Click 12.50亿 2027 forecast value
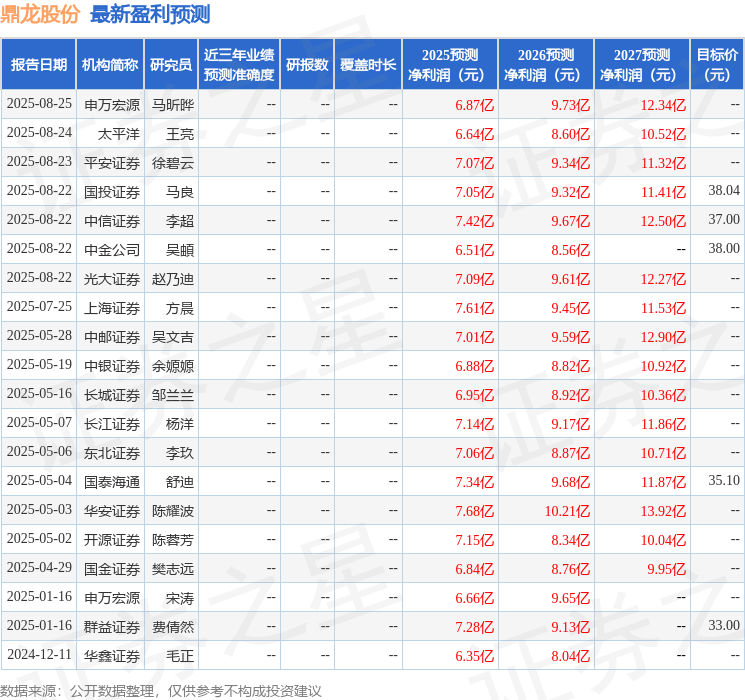This screenshot has width=745, height=700. [663, 221]
